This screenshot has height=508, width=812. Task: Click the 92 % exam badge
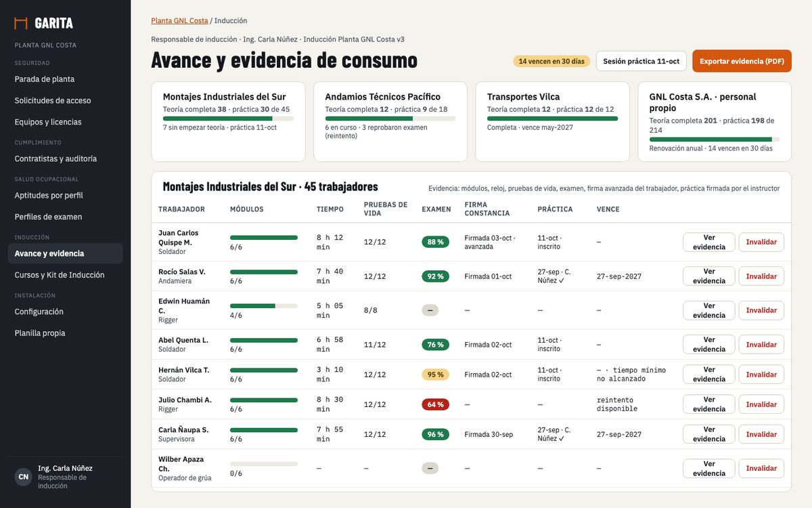coord(435,276)
